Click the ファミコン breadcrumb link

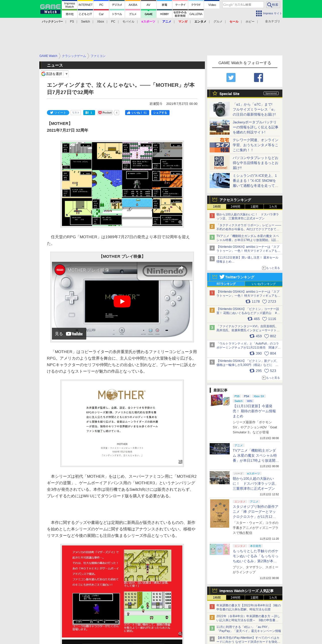(98, 56)
